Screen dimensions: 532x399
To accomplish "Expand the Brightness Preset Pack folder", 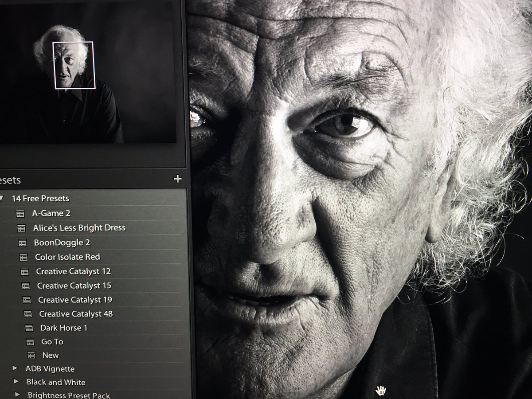I will pos(17,394).
